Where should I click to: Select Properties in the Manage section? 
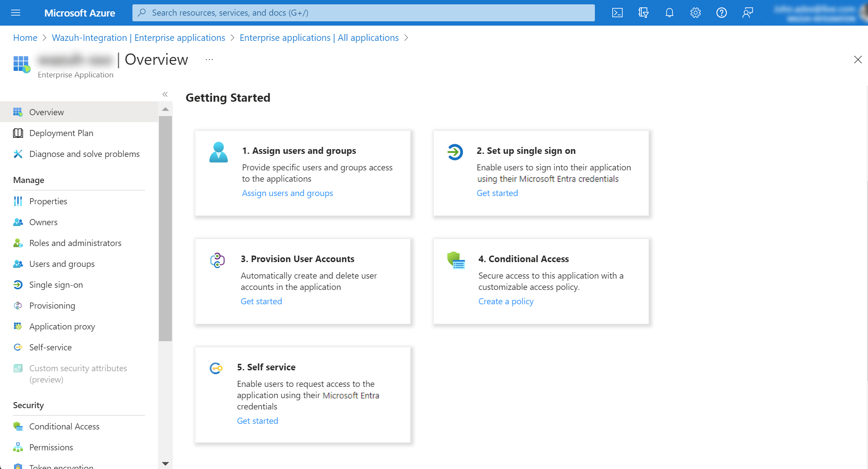48,201
